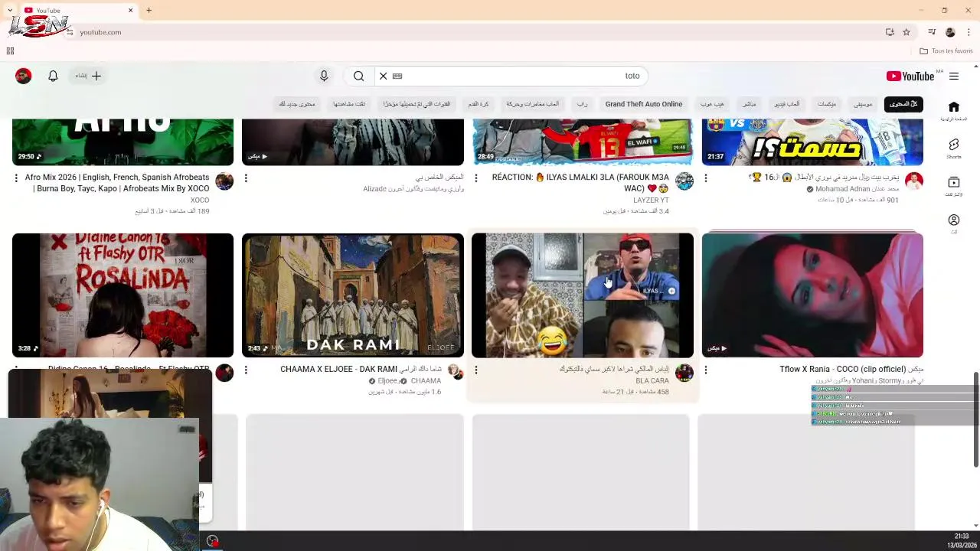Open Chrome profile avatar
This screenshot has width=980, height=551.
950,32
